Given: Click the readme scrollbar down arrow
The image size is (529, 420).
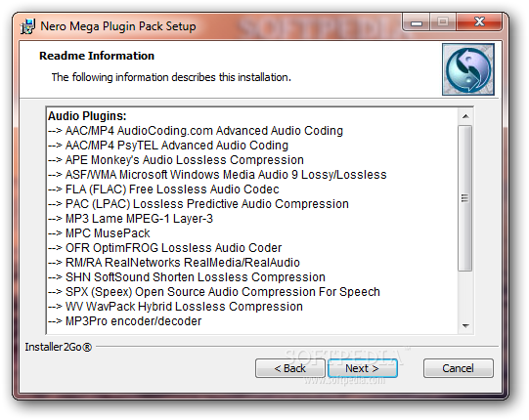Looking at the screenshot, I should [465, 325].
